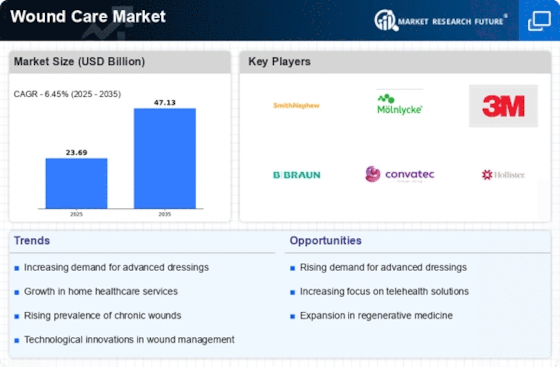Image resolution: width=560 pixels, height=367 pixels.
Task: Click the 3M logo
Action: click(503, 106)
